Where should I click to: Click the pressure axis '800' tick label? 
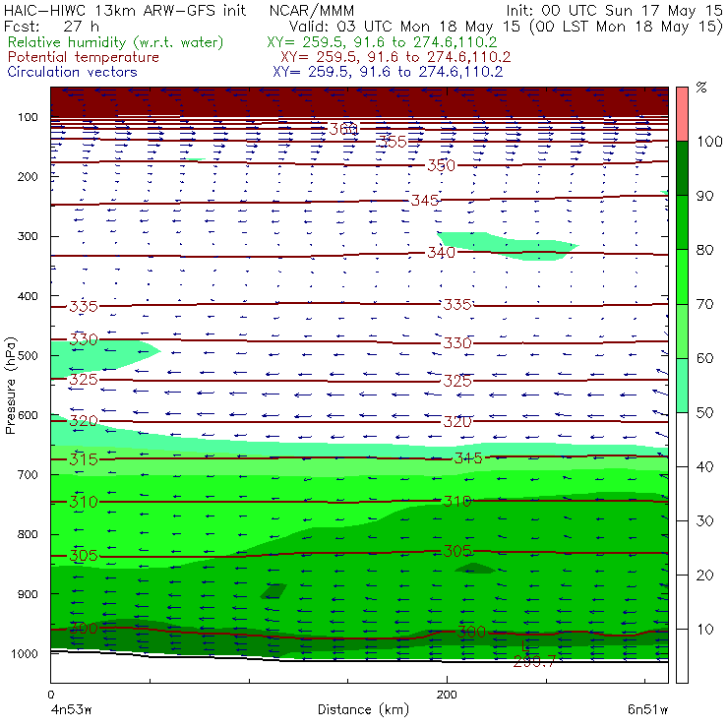[28, 534]
